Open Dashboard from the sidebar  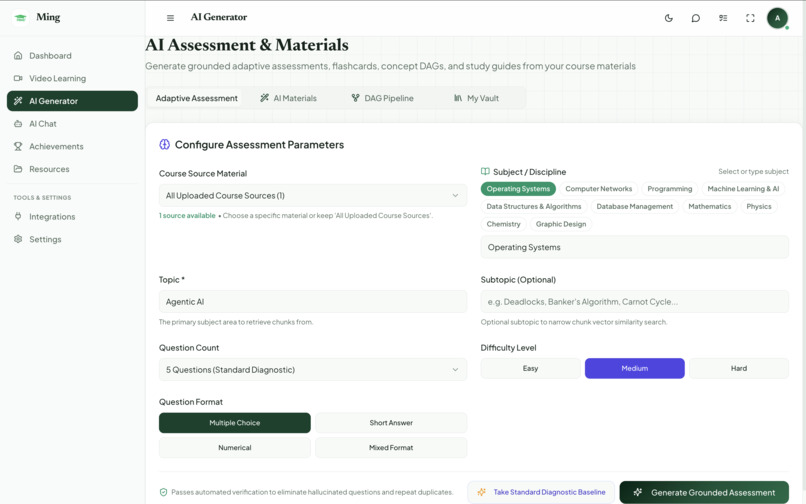pos(72,56)
